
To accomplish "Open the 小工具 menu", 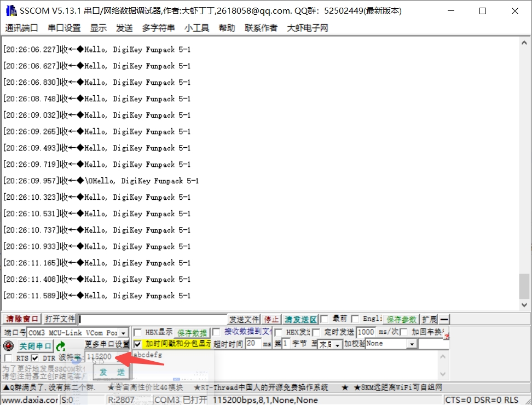I will click(196, 28).
